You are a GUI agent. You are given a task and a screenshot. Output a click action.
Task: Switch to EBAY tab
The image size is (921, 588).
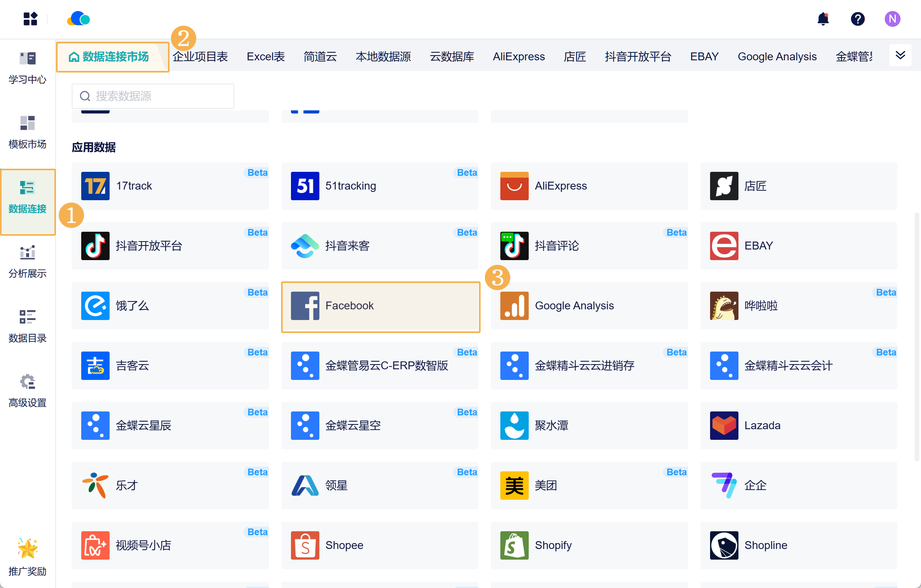705,57
